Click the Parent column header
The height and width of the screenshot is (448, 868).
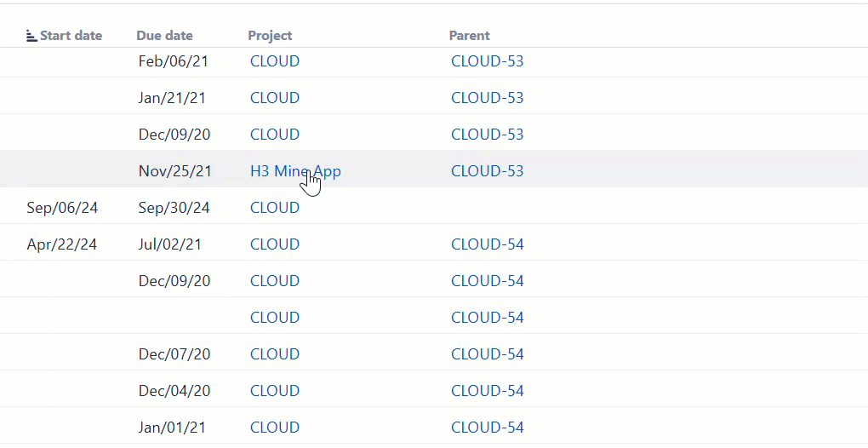(470, 36)
